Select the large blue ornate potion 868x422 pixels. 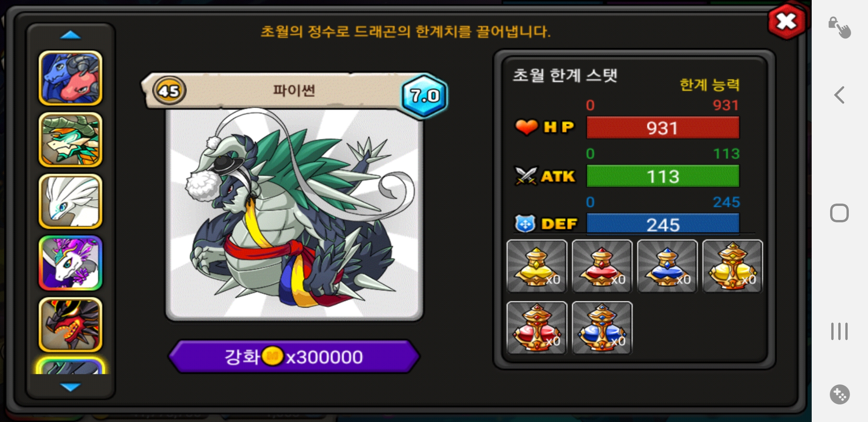click(x=602, y=327)
